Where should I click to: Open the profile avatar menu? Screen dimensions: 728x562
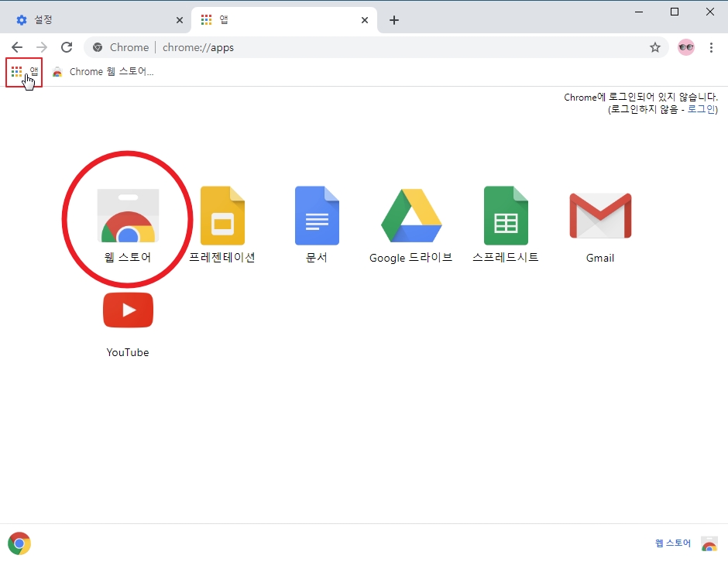pyautogui.click(x=685, y=47)
